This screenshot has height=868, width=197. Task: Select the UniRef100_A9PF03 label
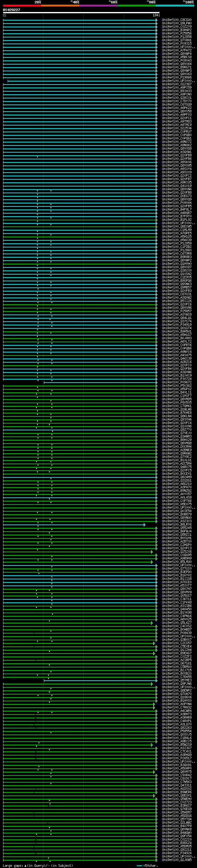coord(176,115)
